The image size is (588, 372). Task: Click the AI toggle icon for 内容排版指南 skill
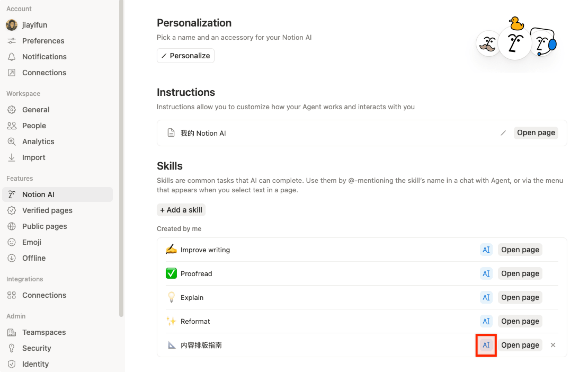click(x=486, y=345)
